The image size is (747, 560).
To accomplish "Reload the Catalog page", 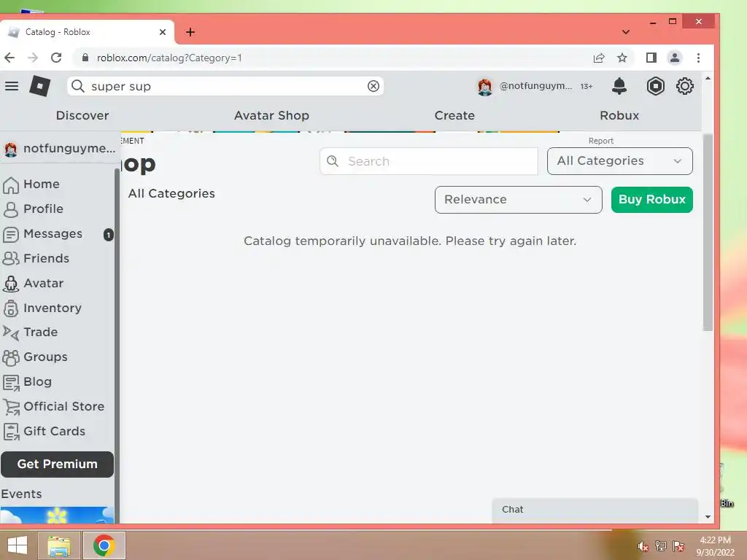I will (x=56, y=58).
